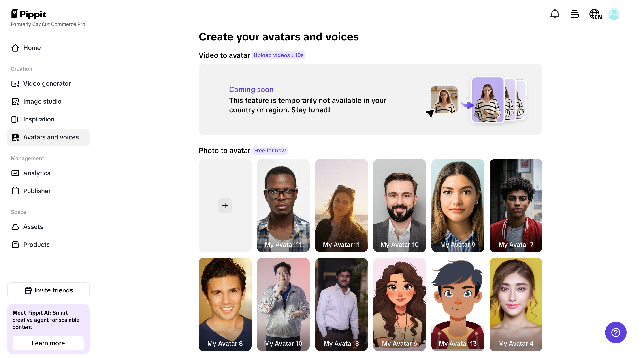
Task: Open the help question mark bubble
Action: [616, 332]
